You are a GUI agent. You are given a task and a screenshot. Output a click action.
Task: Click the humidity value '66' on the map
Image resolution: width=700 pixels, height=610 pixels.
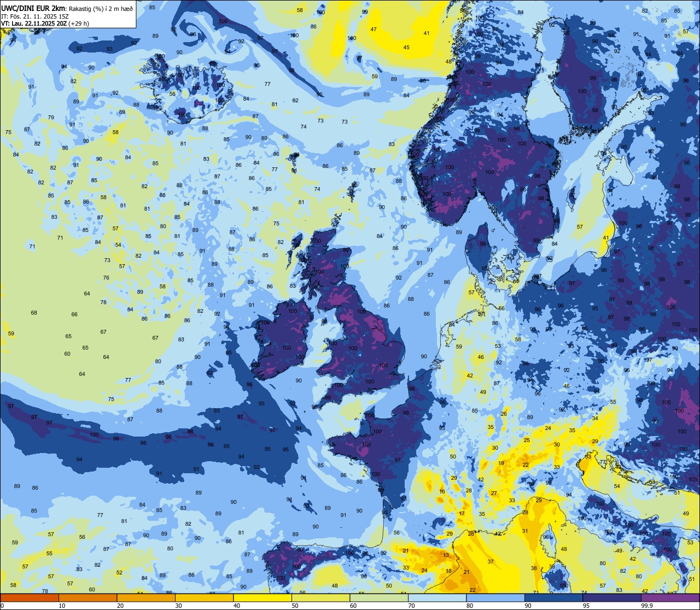click(74, 315)
